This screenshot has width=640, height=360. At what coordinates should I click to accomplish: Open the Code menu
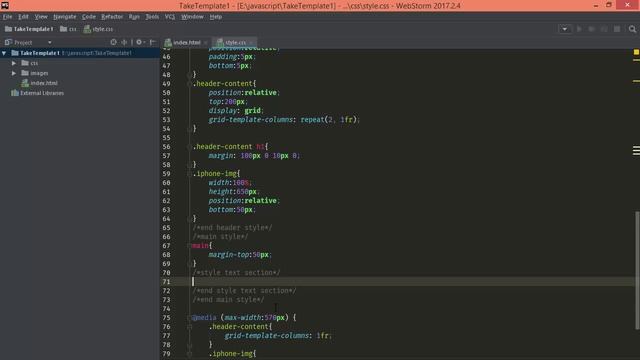coord(89,17)
